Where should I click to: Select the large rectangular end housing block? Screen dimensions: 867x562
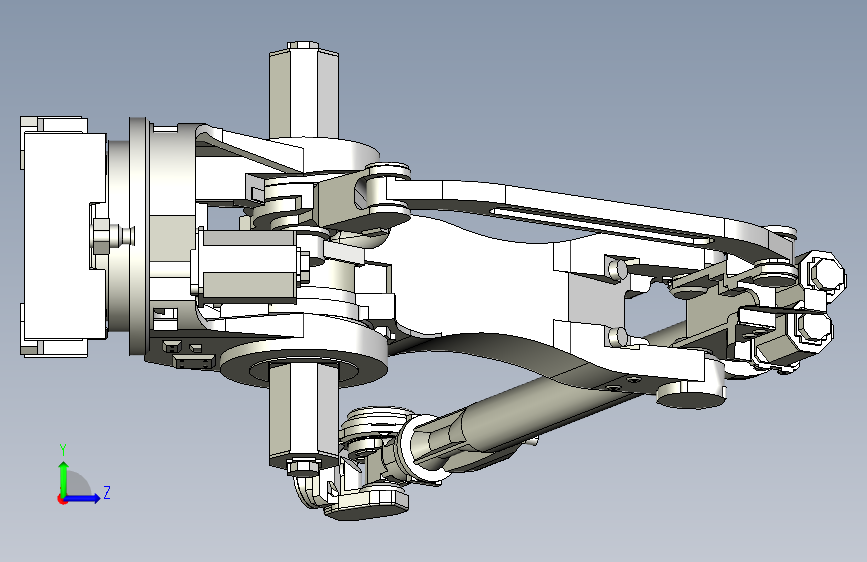click(x=64, y=236)
